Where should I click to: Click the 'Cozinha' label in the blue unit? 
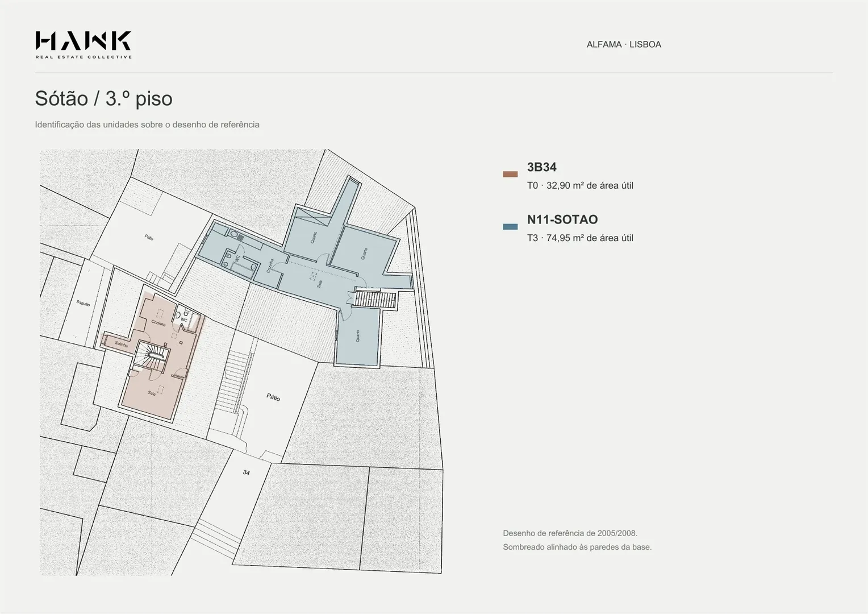pyautogui.click(x=270, y=266)
